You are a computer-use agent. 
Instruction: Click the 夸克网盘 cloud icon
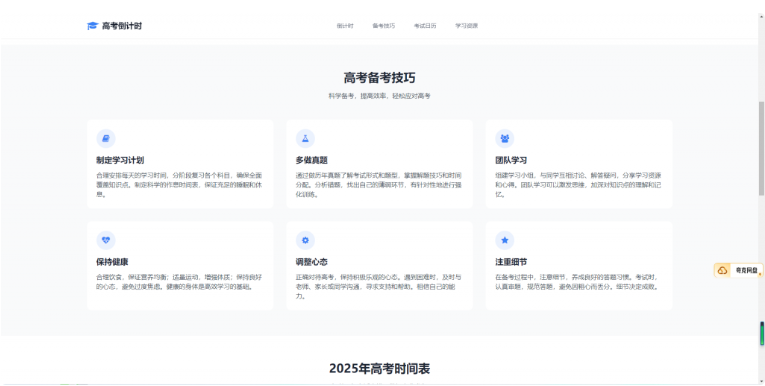pyautogui.click(x=723, y=270)
